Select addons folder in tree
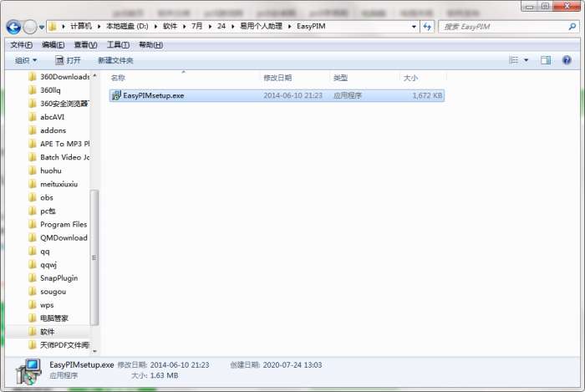 coord(47,130)
